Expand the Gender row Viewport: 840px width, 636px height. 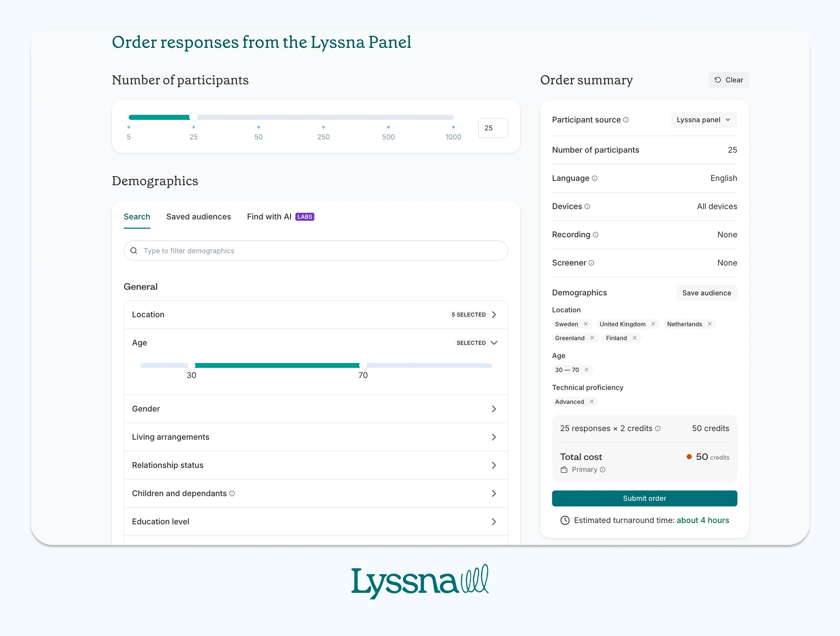click(316, 409)
